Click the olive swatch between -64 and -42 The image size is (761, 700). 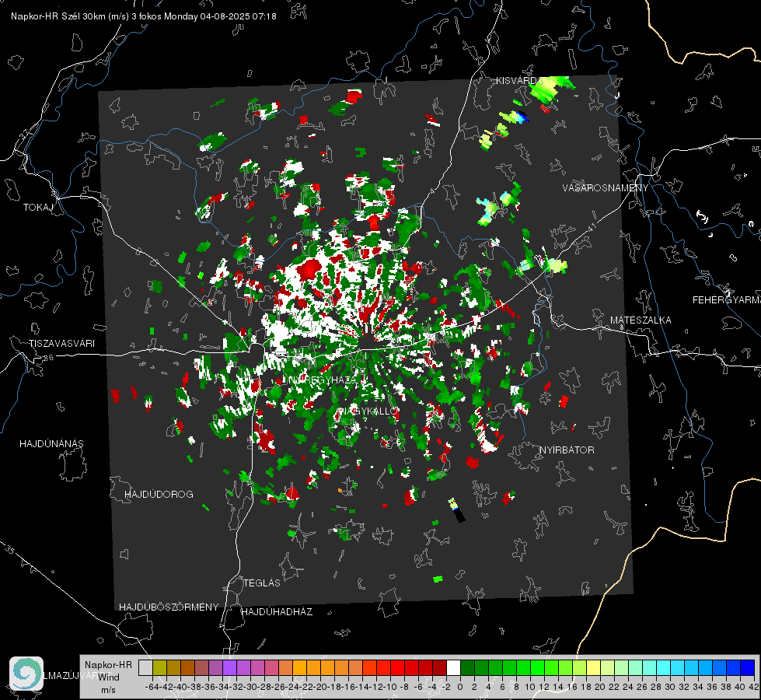point(159,667)
